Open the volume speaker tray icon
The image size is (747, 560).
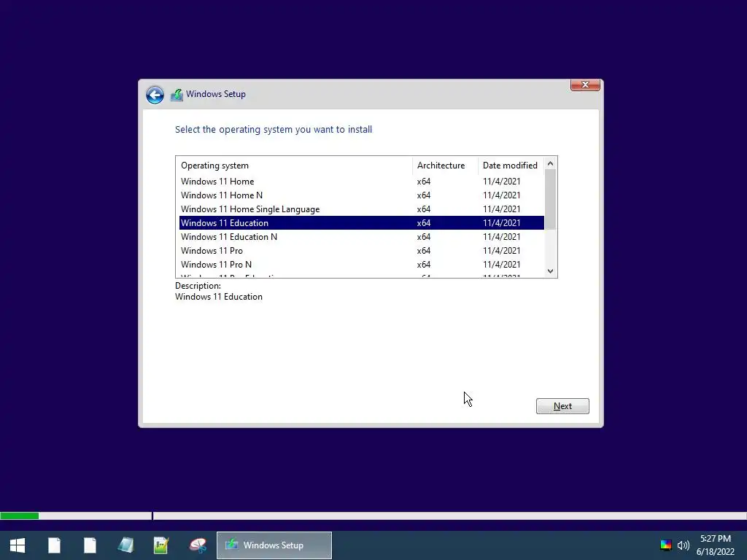683,545
